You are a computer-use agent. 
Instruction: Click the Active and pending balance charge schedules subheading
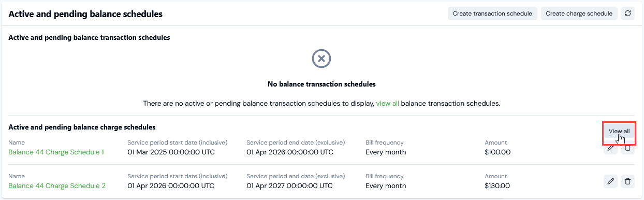pos(82,127)
